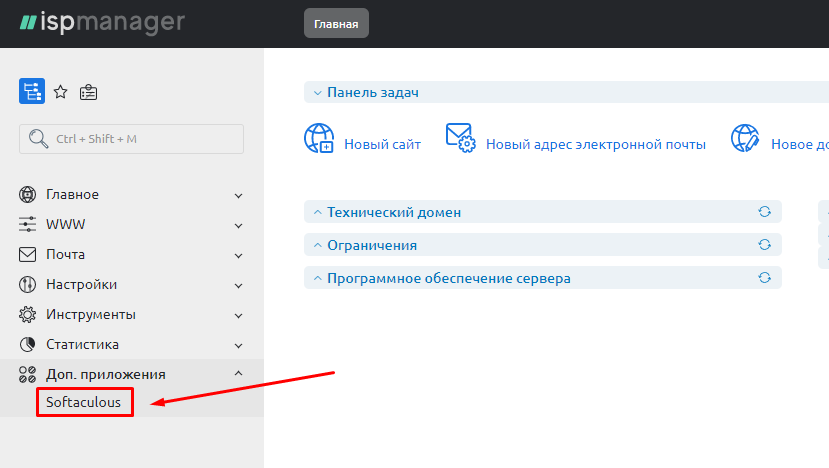Open favorites star icon in sidebar

[60, 92]
